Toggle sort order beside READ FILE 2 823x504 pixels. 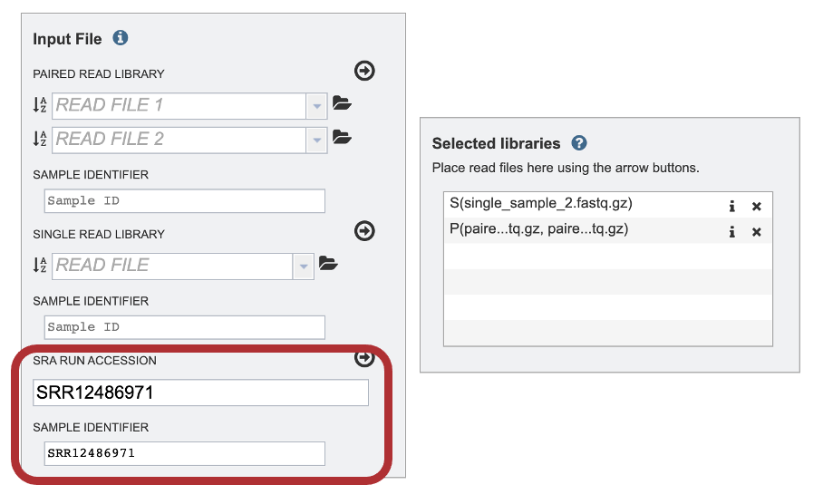pos(40,139)
